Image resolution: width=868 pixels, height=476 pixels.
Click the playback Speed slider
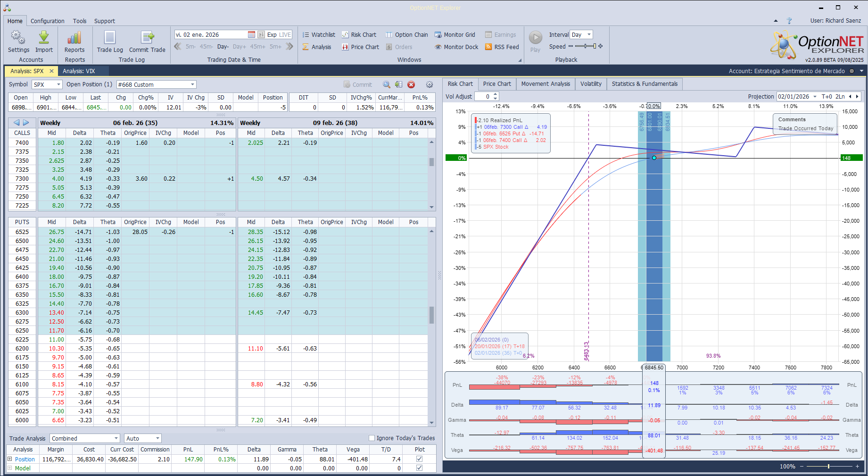586,46
